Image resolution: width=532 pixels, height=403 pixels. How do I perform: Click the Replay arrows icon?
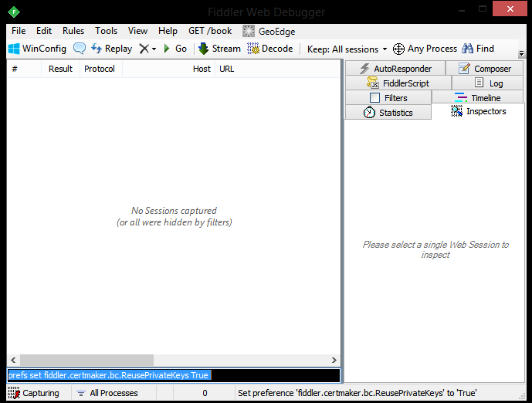(x=97, y=49)
